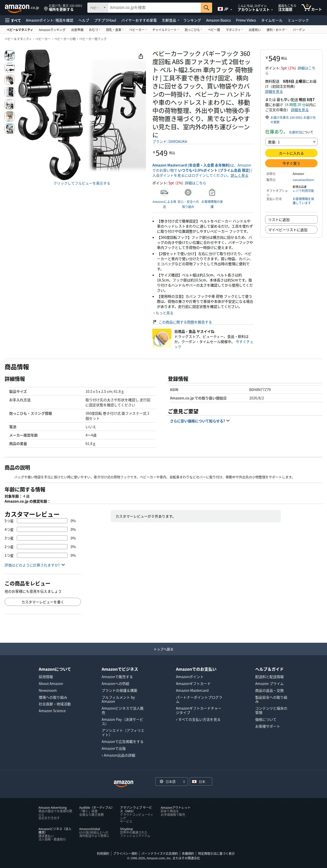Click the Amazon delivery truck icon
This screenshot has width=327, height=868.
(x=164, y=192)
